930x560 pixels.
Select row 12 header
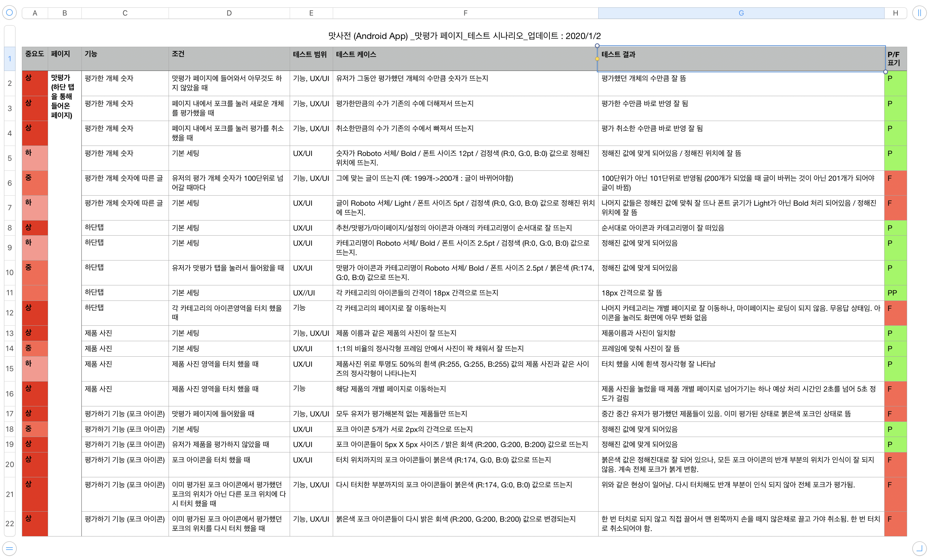(9, 313)
